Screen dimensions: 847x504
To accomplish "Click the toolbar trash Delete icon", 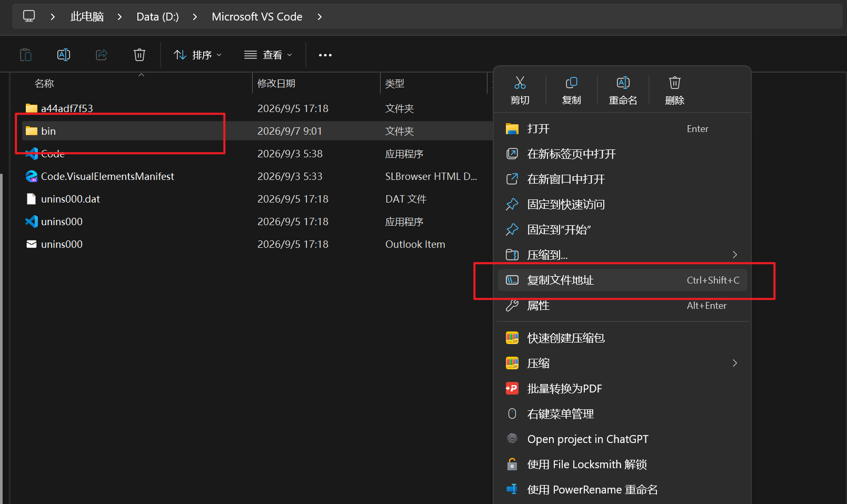I will (139, 55).
